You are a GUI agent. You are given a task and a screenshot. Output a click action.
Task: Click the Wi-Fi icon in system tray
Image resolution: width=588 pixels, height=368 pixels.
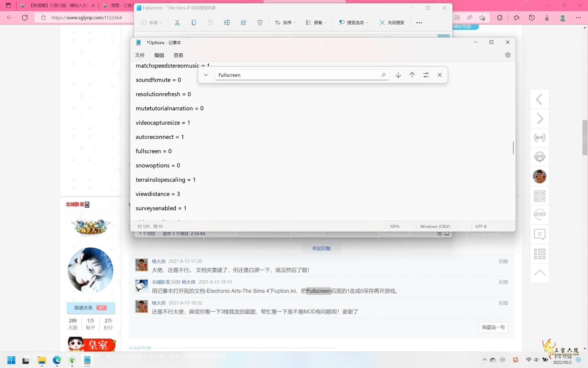pyautogui.click(x=529, y=360)
